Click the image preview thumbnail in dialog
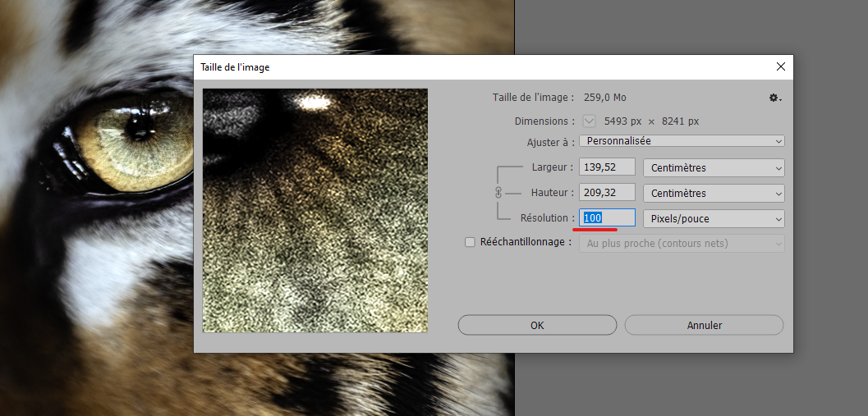This screenshot has height=416, width=868. (x=315, y=210)
